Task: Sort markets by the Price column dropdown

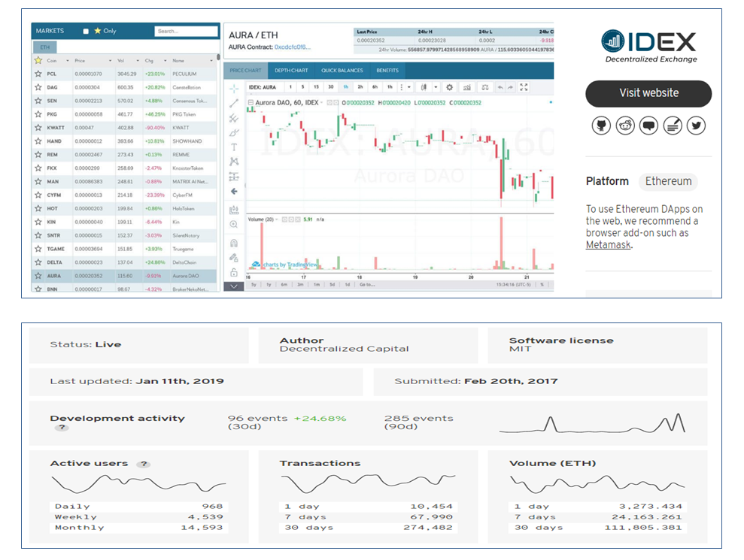Action: pos(110,61)
